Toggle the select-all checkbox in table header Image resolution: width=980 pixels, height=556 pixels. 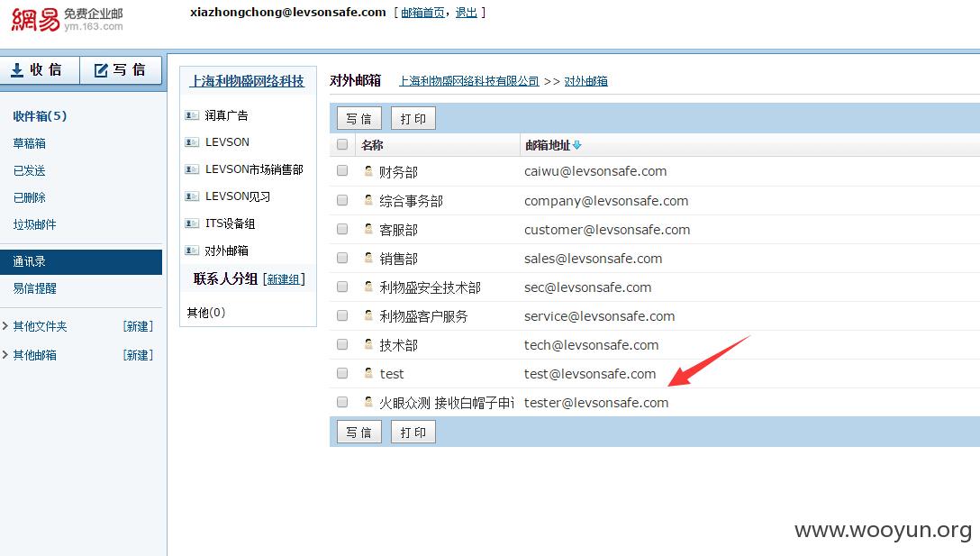point(342,144)
